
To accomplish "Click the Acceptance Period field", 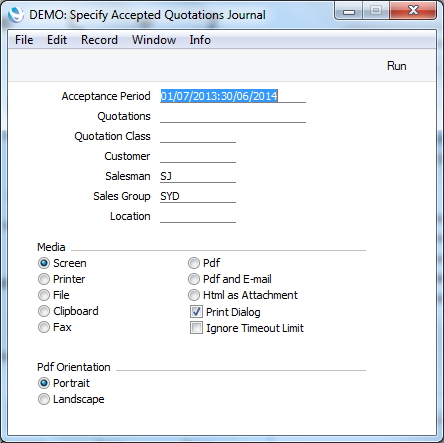I will 233,96.
